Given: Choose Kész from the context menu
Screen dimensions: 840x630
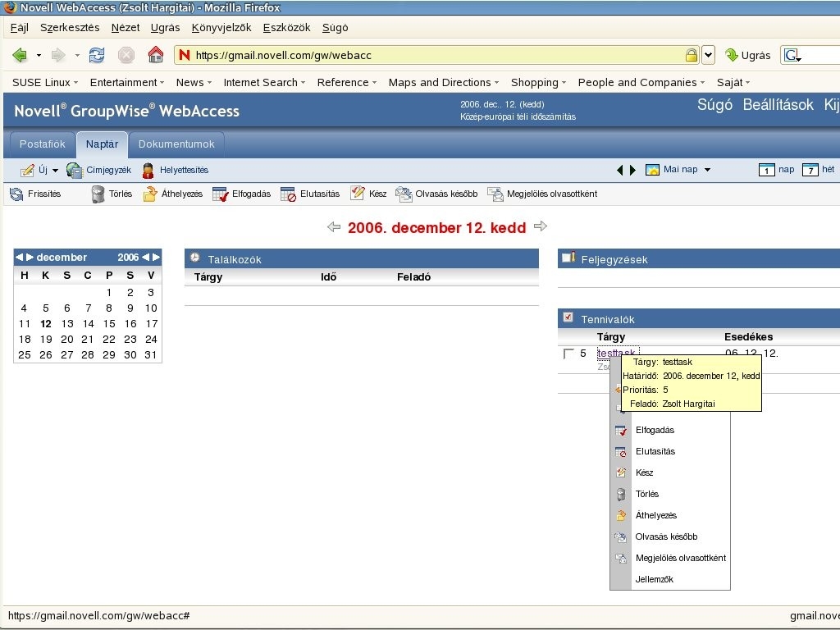Looking at the screenshot, I should point(670,472).
